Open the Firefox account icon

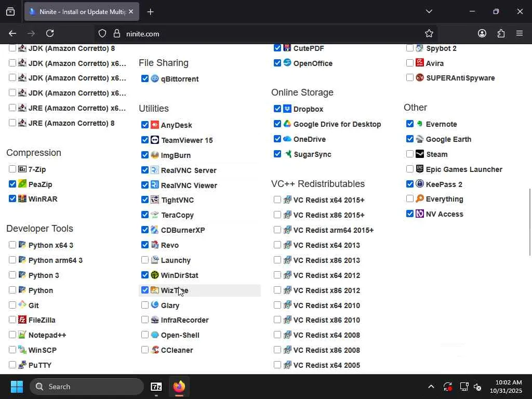(x=482, y=34)
